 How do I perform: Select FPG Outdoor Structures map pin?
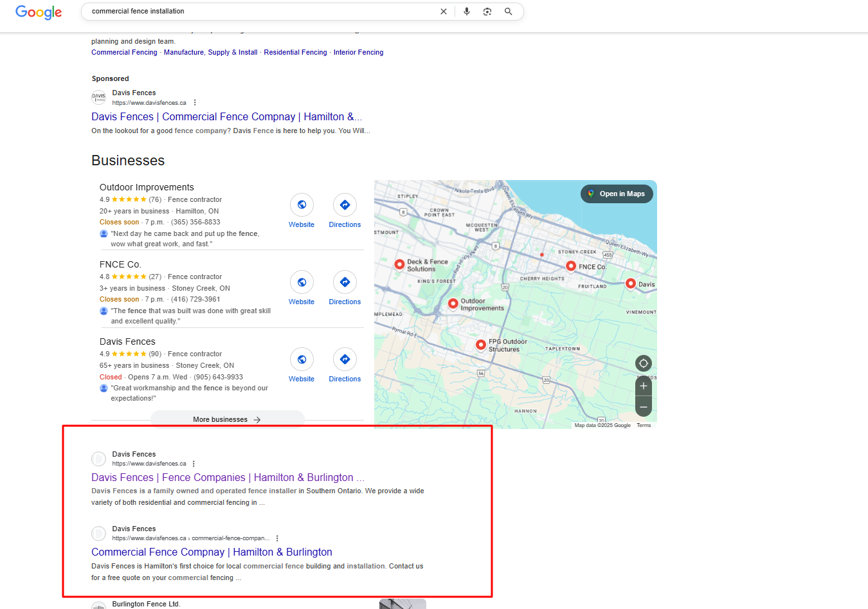[x=480, y=345]
